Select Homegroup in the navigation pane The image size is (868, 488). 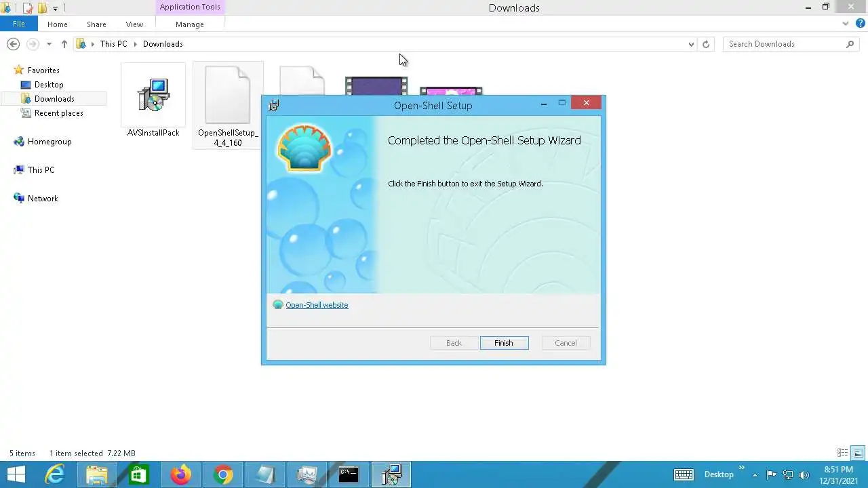(x=50, y=142)
